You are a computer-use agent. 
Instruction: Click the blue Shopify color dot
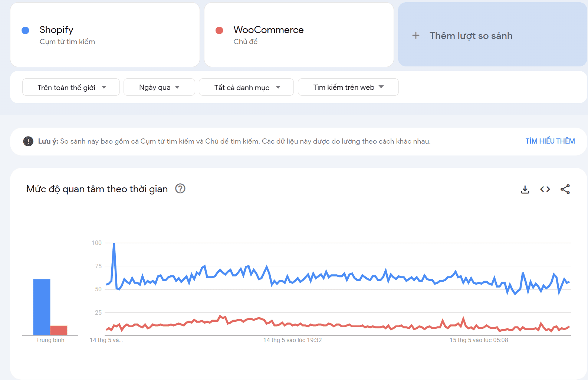click(x=26, y=30)
